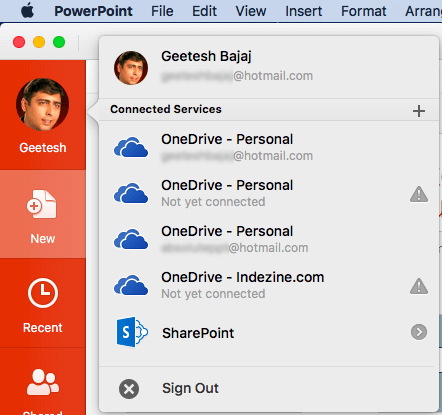This screenshot has height=415, width=442.
Task: Click the SharePoint logo icon
Action: 132,332
